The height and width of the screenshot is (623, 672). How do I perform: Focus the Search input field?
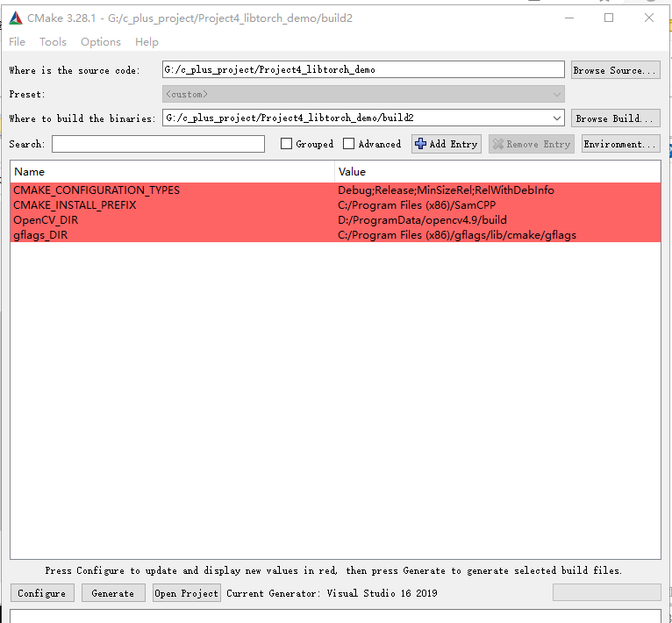click(158, 144)
